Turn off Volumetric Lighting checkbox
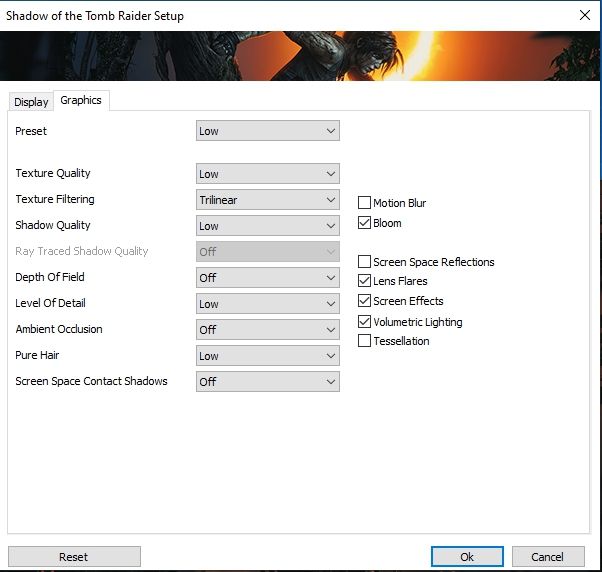 [364, 322]
